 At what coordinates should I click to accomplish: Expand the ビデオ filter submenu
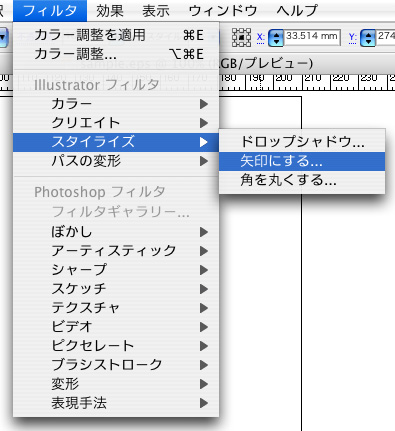tap(116, 327)
